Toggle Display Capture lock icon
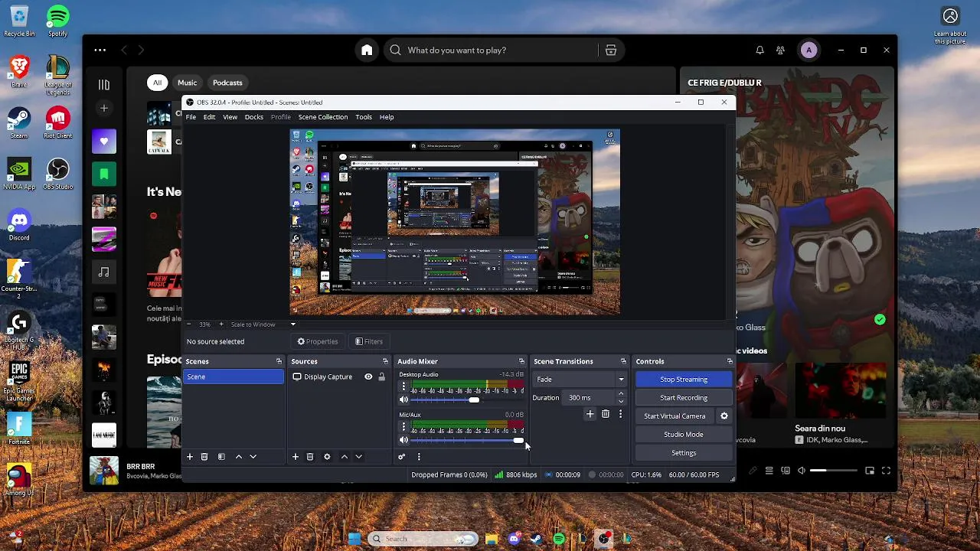This screenshot has height=551, width=980. click(381, 377)
